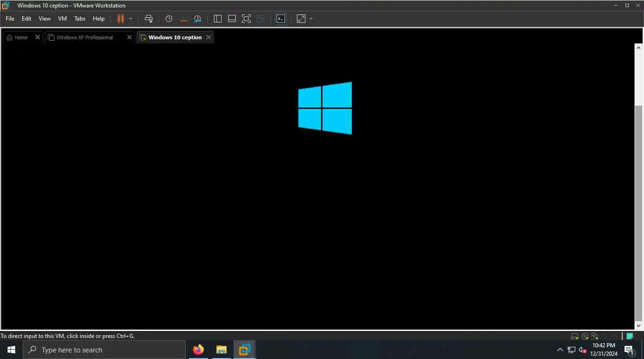Click the VM view scroll up arrow

tap(638, 47)
